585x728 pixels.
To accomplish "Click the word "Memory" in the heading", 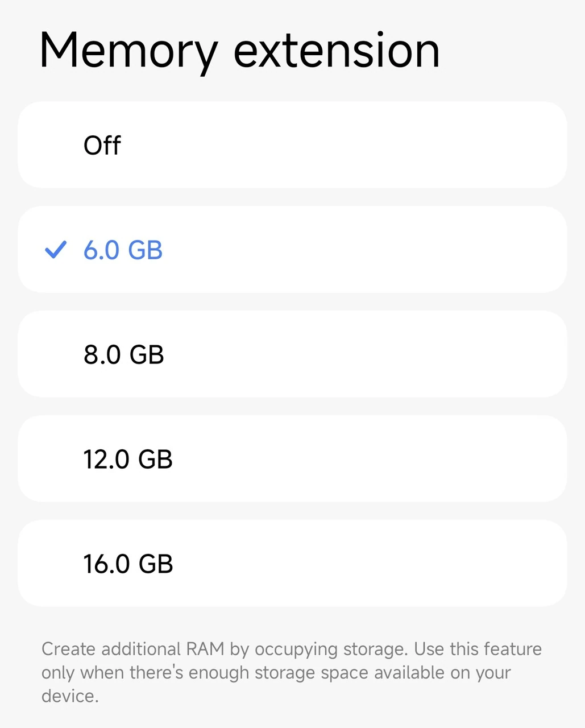I will point(128,51).
